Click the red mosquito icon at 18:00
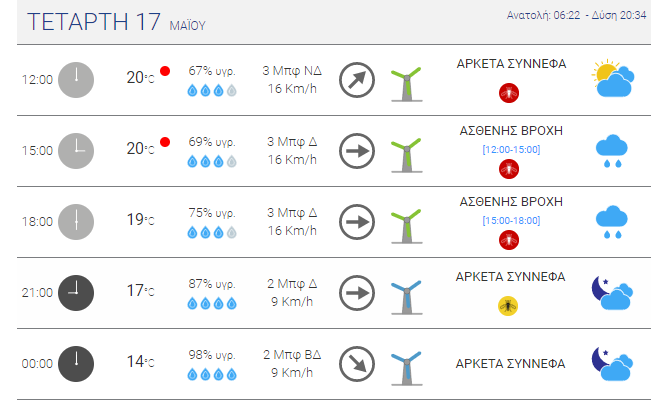Viewport: 657px width, 400px height. tap(509, 240)
